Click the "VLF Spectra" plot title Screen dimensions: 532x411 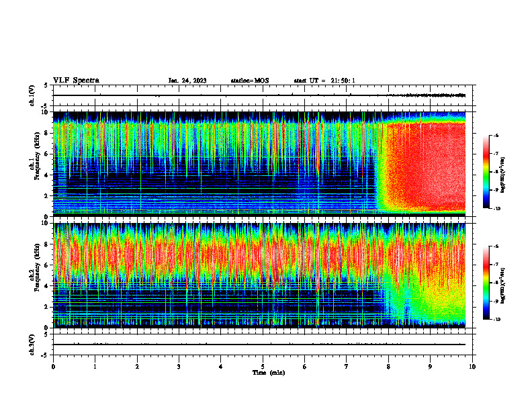(x=76, y=81)
